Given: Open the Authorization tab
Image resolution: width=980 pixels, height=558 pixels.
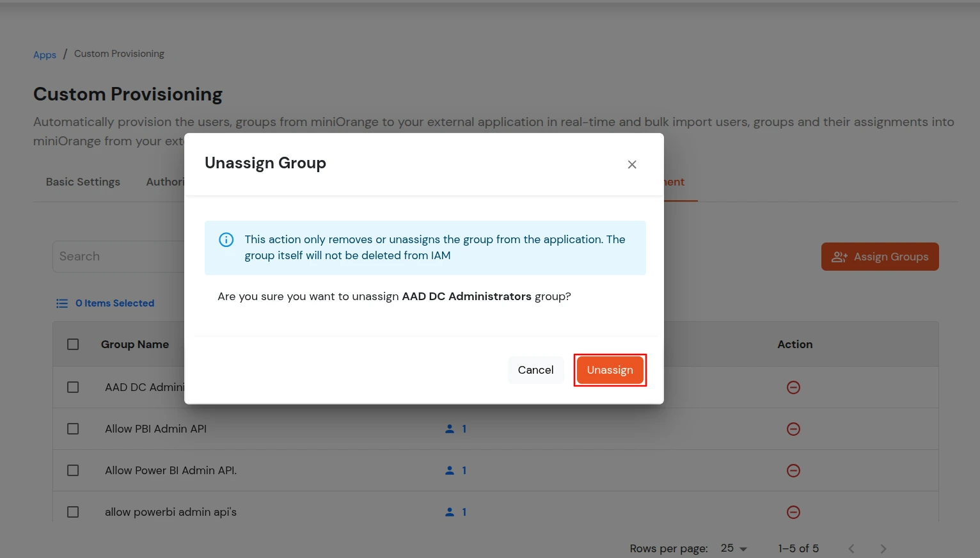Looking at the screenshot, I should pyautogui.click(x=168, y=182).
